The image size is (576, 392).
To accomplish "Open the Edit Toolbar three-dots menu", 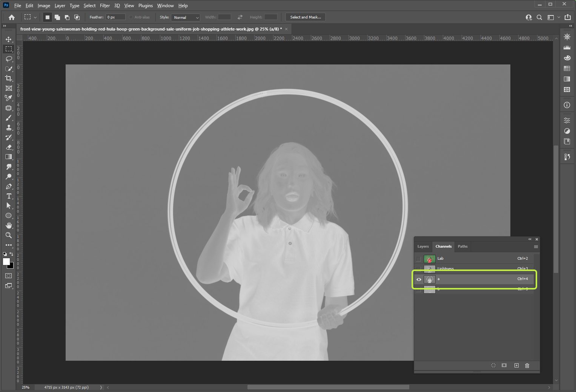I will (x=9, y=245).
